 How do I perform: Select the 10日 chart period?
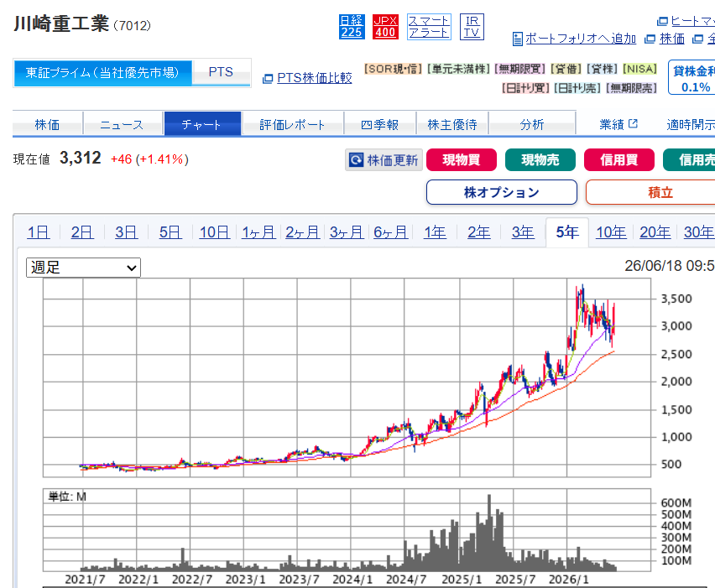click(x=214, y=232)
